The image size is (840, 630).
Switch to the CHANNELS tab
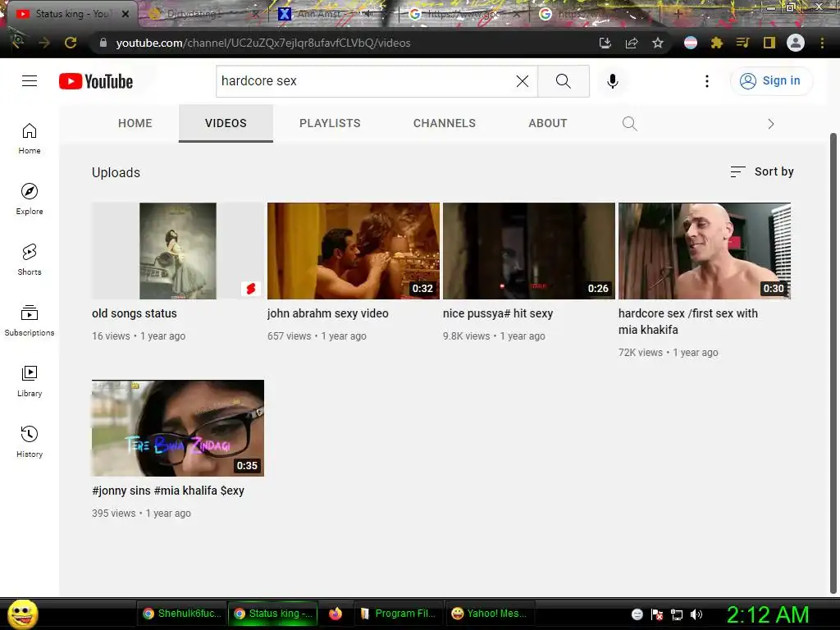(x=444, y=123)
